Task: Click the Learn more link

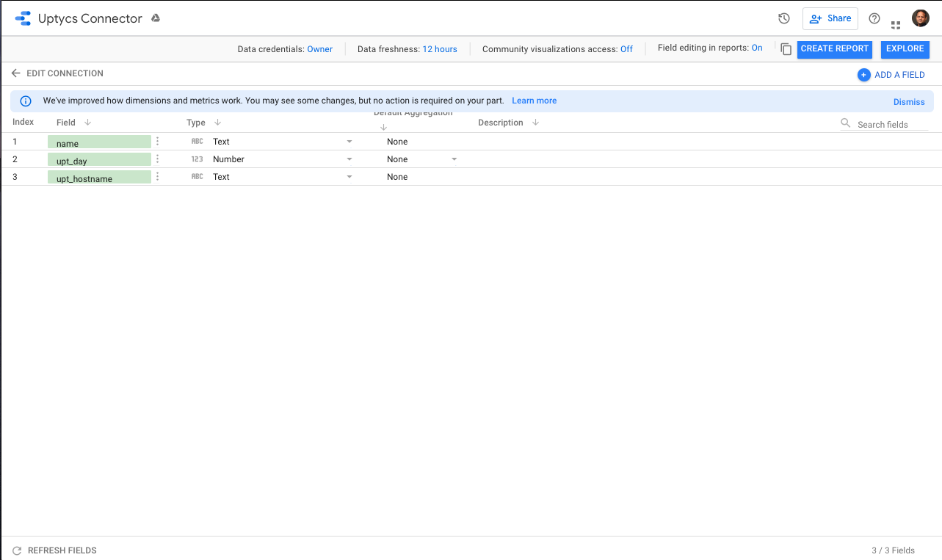Action: (534, 101)
